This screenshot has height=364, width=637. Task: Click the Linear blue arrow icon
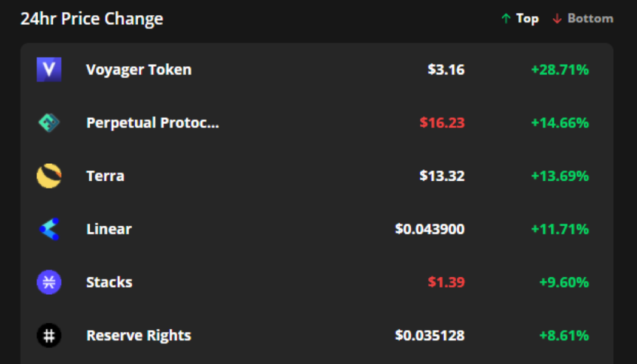click(x=47, y=229)
